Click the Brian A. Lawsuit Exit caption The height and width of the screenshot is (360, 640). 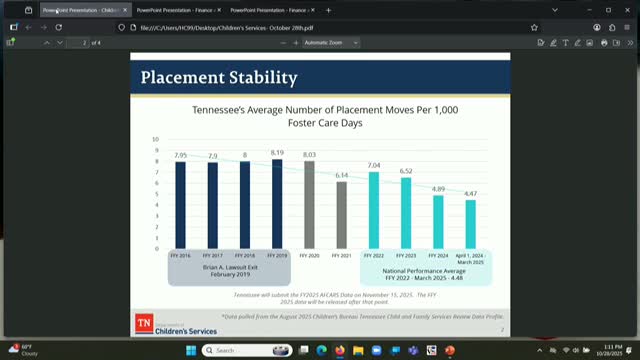tap(230, 271)
